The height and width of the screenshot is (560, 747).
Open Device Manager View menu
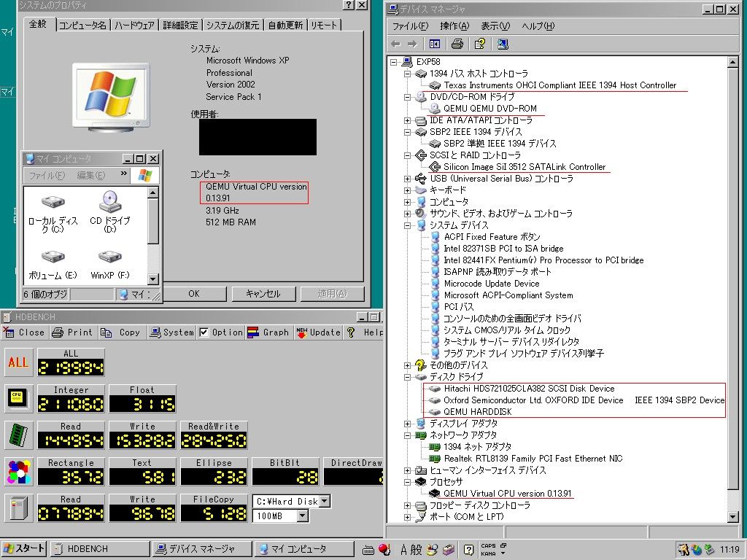point(495,26)
